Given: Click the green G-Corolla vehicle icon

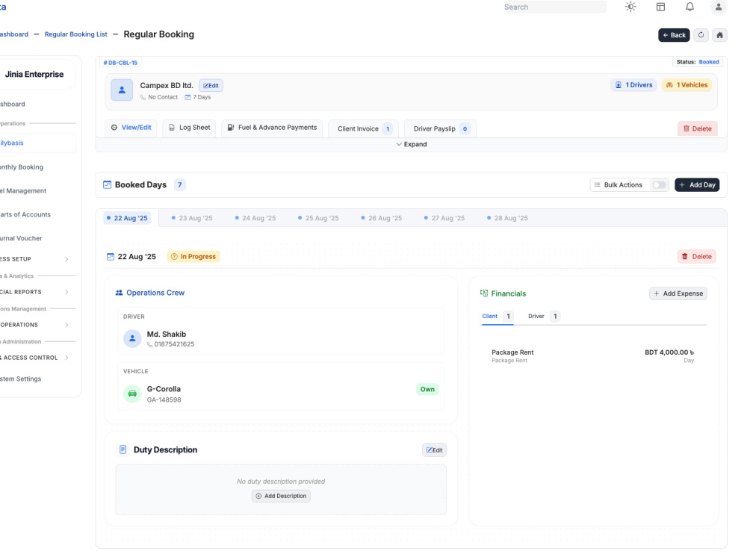Looking at the screenshot, I should pyautogui.click(x=132, y=393).
